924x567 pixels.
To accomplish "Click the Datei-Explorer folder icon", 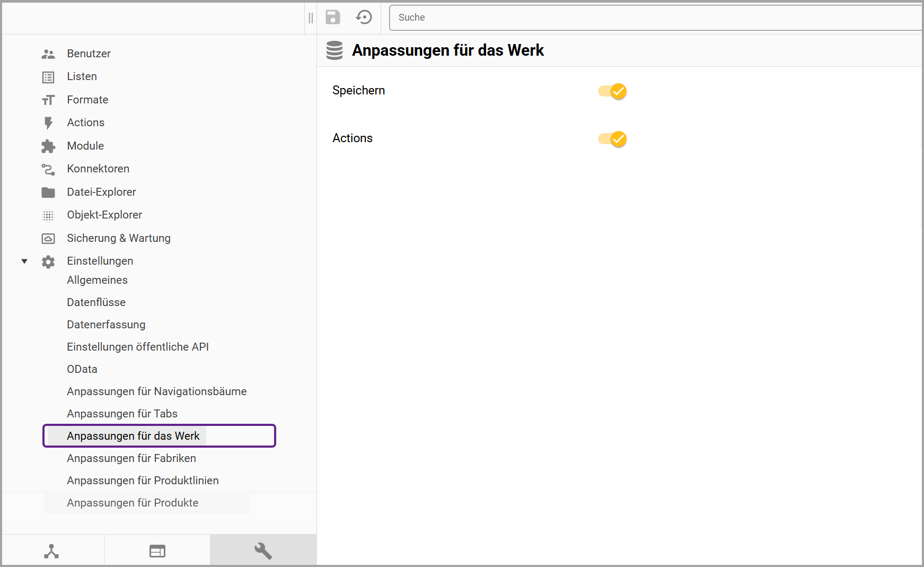I will (x=48, y=193).
